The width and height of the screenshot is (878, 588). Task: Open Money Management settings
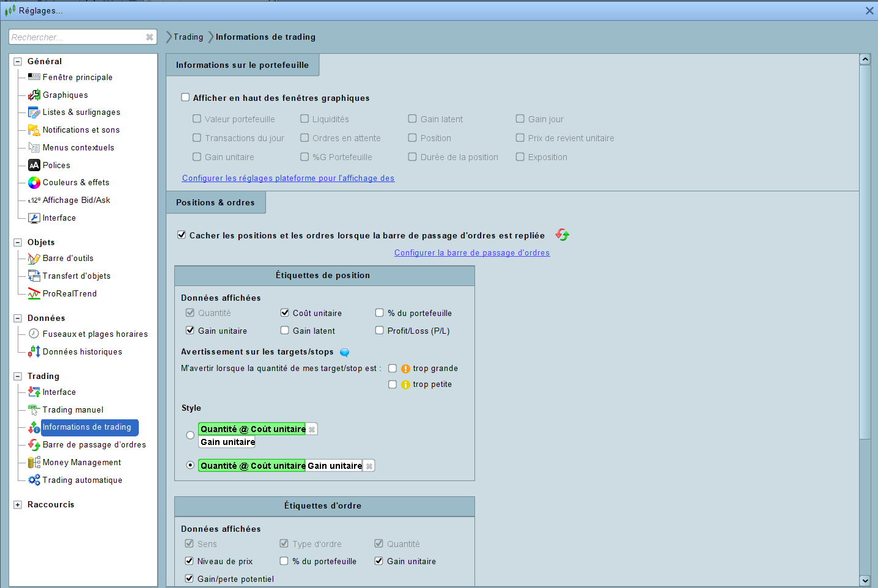(x=82, y=463)
